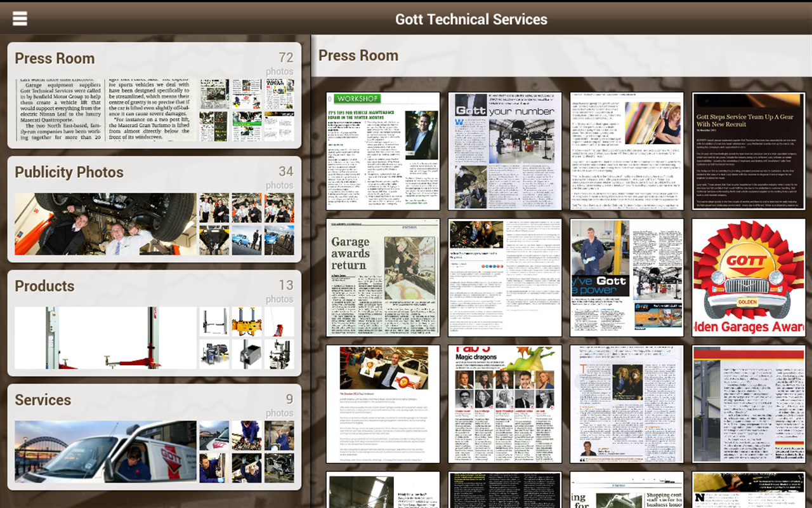The image size is (812, 508).
Task: Open the Gott Golden Garages Award logo image
Action: pyautogui.click(x=748, y=277)
